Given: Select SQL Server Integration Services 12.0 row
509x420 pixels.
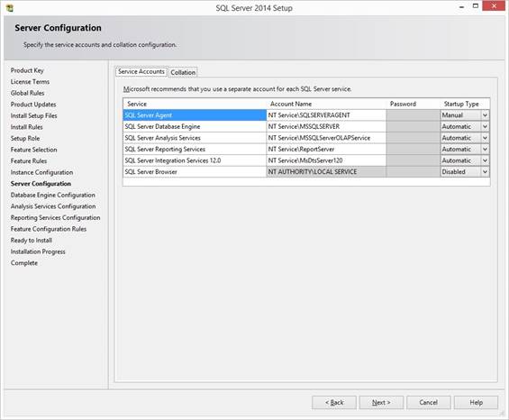Looking at the screenshot, I should 195,160.
